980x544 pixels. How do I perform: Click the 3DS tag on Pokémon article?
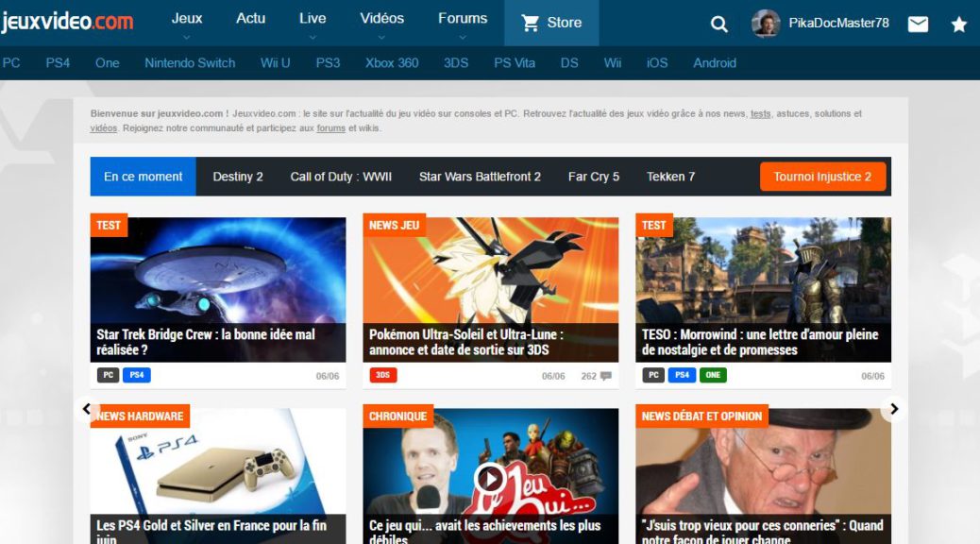click(x=382, y=375)
